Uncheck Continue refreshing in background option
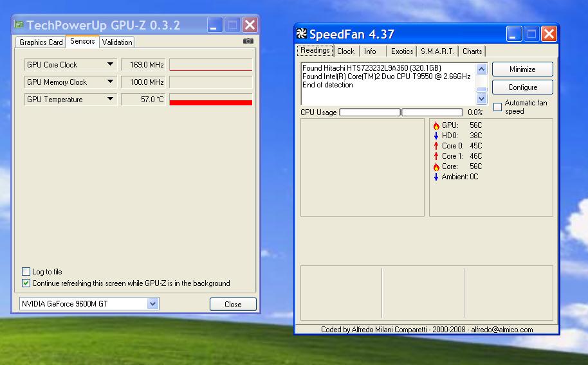The image size is (588, 365). tap(26, 283)
